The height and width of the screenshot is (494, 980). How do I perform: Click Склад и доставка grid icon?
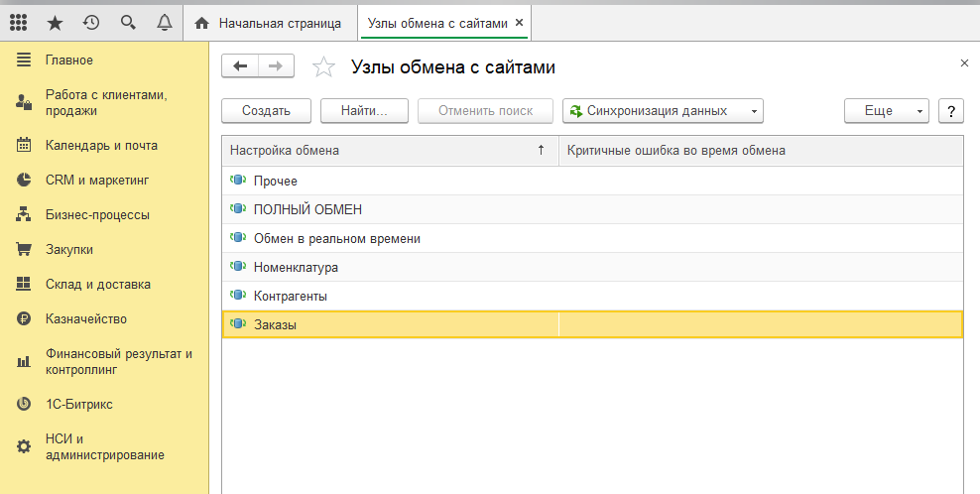(x=24, y=284)
